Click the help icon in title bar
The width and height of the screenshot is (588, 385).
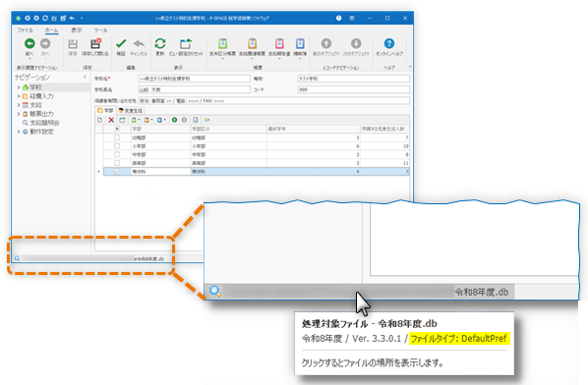(x=338, y=18)
